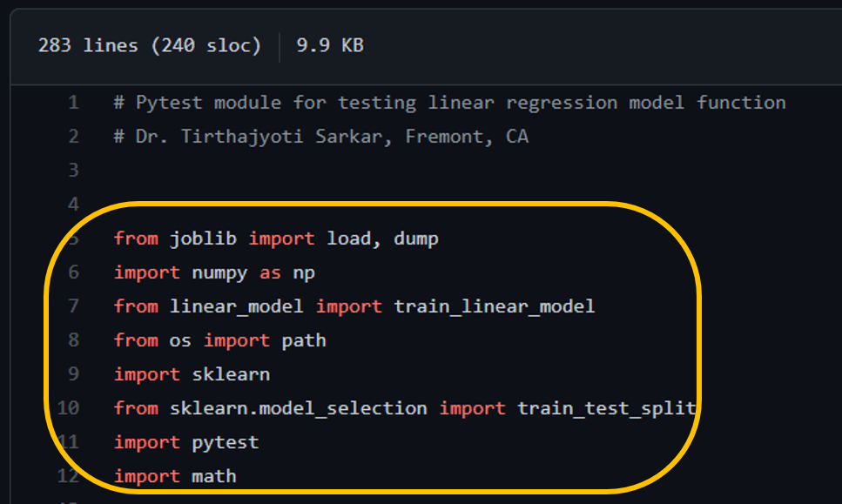Select line number 7 in the gutter
The height and width of the screenshot is (504, 842).
pyautogui.click(x=73, y=306)
